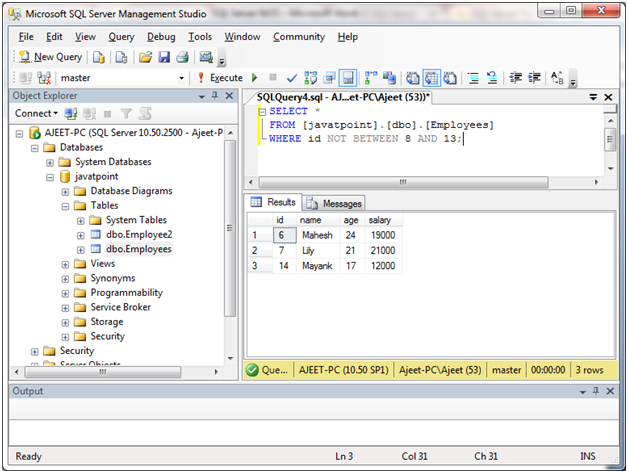Screen dimensions: 628x473
Task: Click the Filter icon in Object Explorer
Action: pyautogui.click(x=126, y=114)
